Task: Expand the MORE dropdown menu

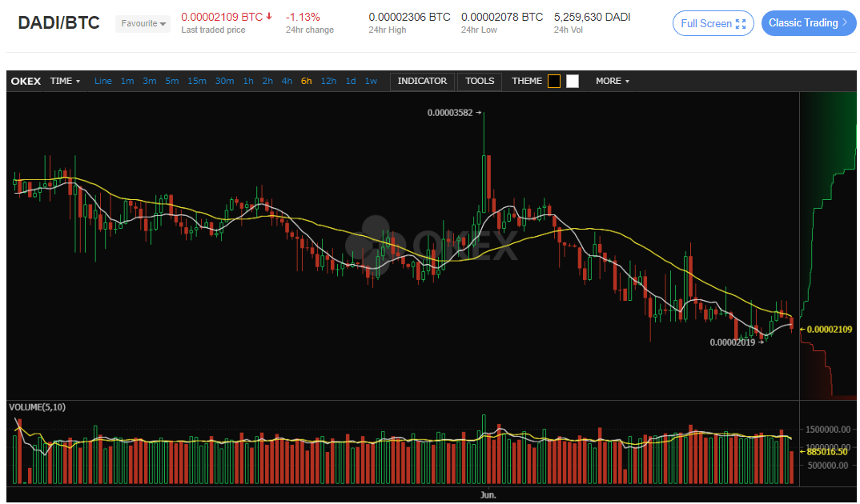Action: pyautogui.click(x=613, y=81)
